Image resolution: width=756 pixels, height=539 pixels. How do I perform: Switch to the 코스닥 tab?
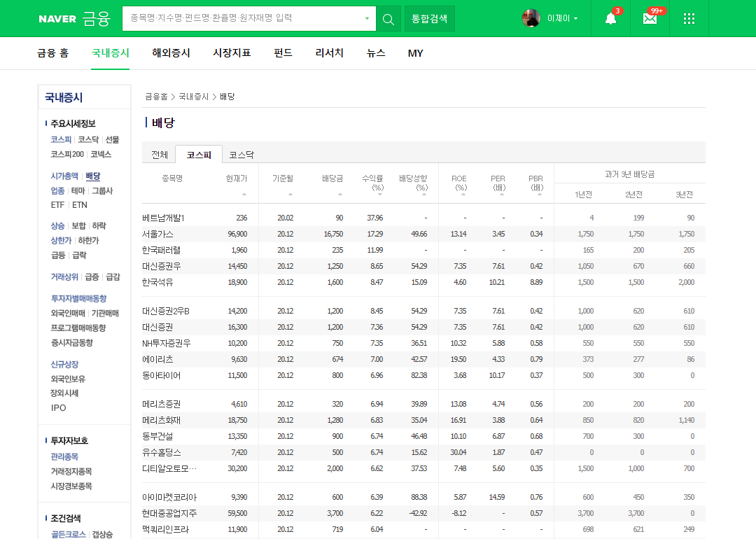point(241,154)
